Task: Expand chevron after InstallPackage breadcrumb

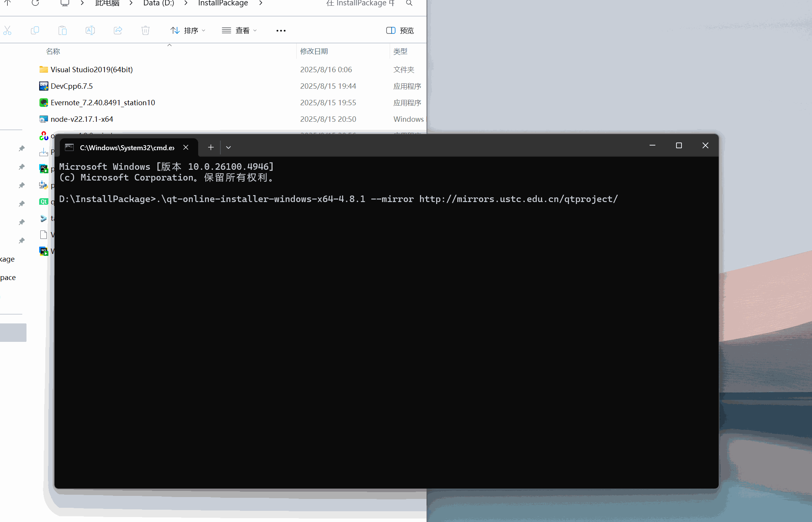Action: coord(261,3)
